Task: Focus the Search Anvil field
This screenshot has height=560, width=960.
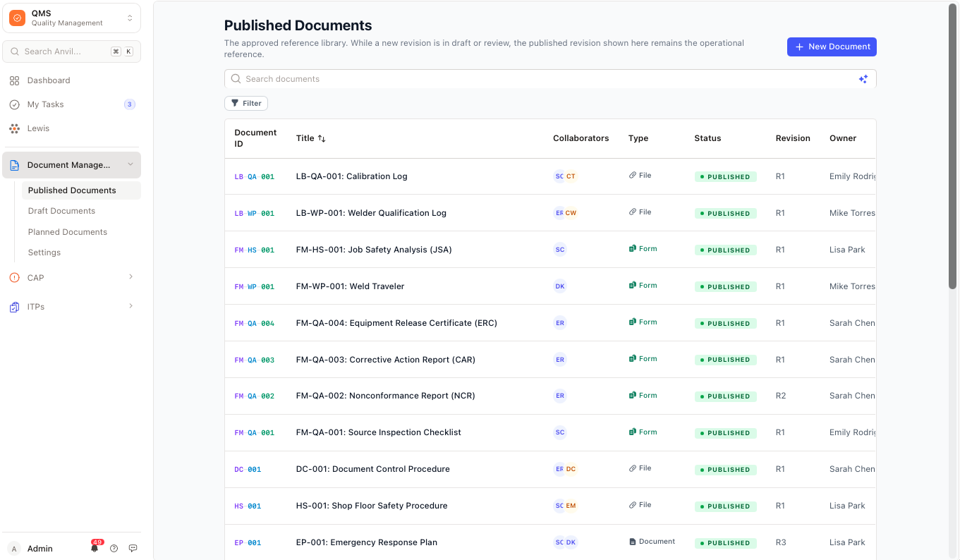Action: coord(71,51)
